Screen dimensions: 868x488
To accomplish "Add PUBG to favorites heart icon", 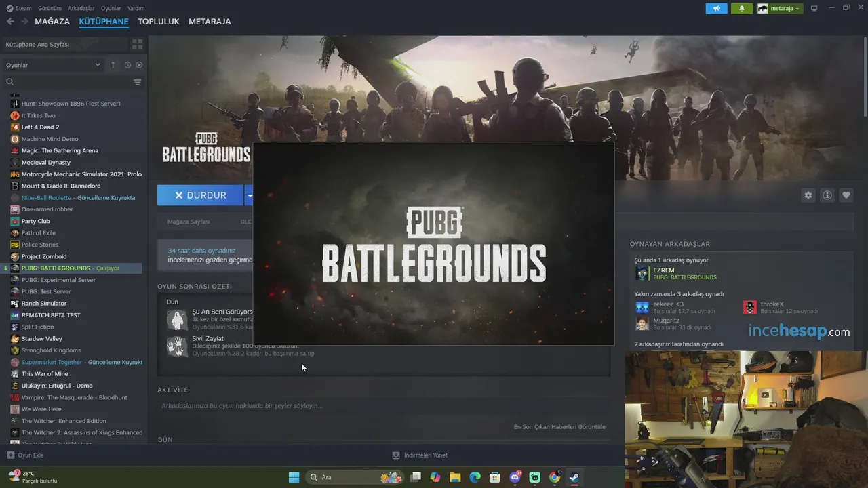I will 846,195.
